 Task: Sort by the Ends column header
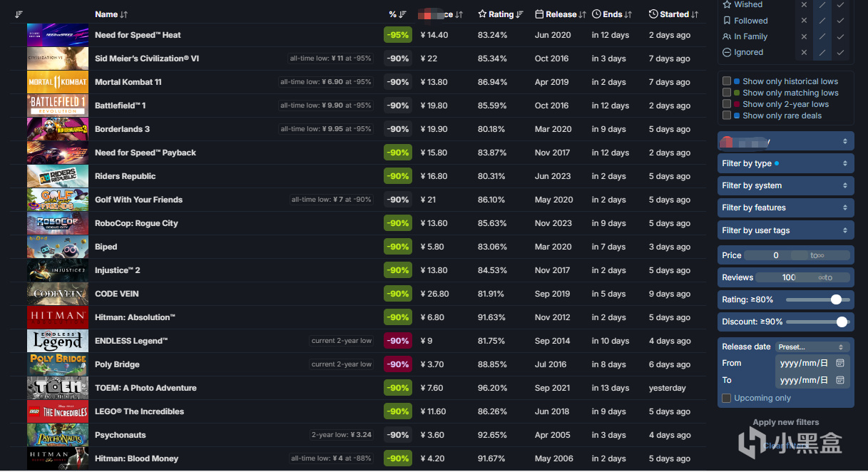pos(612,14)
